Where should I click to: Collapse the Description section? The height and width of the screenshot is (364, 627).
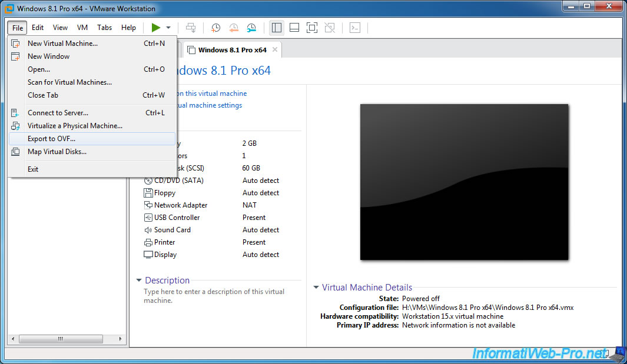139,280
